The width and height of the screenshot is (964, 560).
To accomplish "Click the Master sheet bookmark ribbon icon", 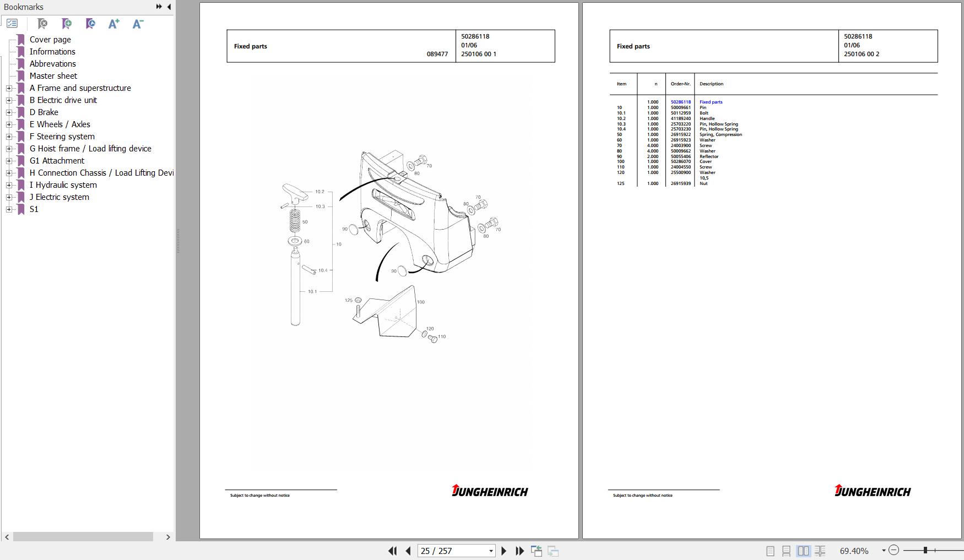I will pyautogui.click(x=21, y=76).
